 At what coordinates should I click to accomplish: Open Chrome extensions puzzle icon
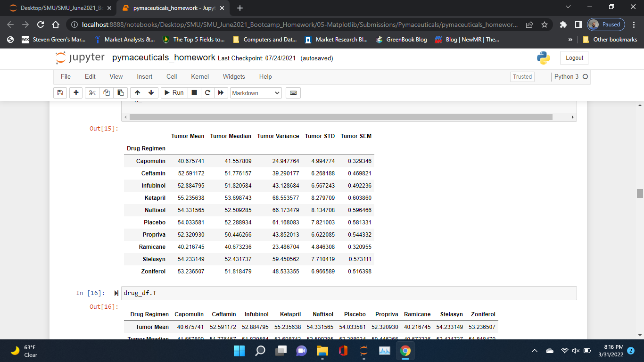[x=563, y=25]
